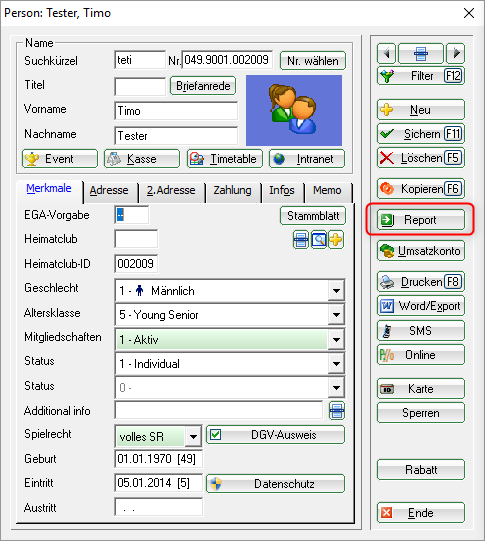485x541 pixels.
Task: Toggle the DGV-Ausweis checkbox
Action: [216, 434]
